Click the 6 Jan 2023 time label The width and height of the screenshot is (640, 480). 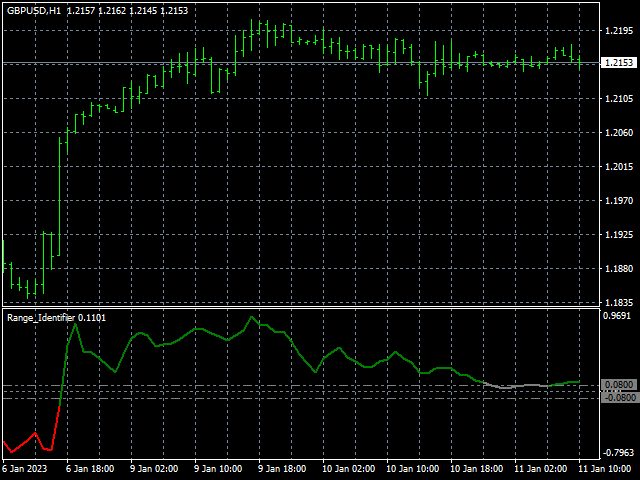click(x=24, y=468)
